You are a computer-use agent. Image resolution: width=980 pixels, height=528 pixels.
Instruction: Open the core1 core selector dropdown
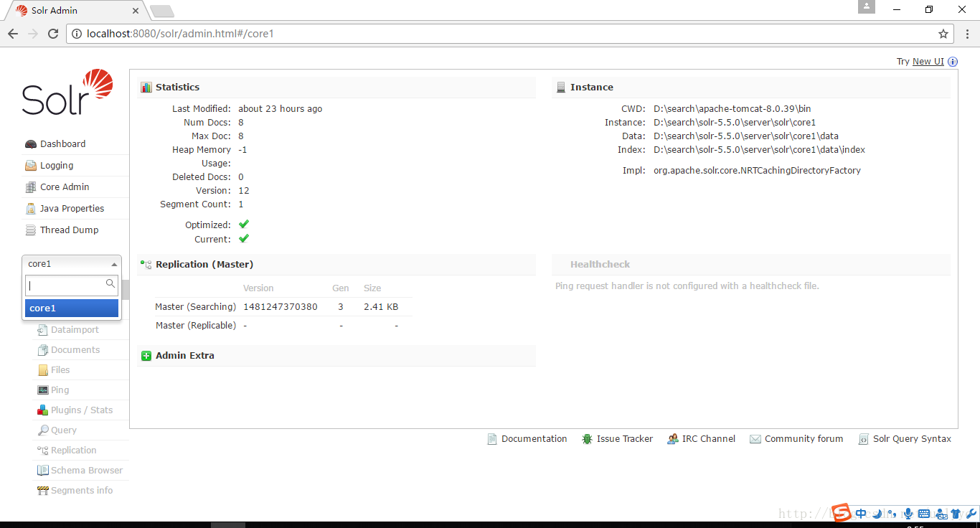[x=72, y=264]
